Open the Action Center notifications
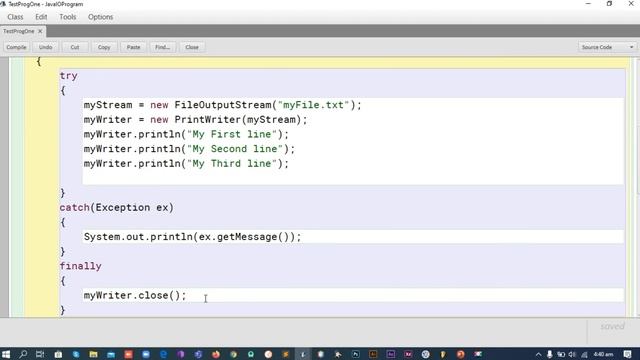This screenshot has width=640, height=360. [x=627, y=354]
